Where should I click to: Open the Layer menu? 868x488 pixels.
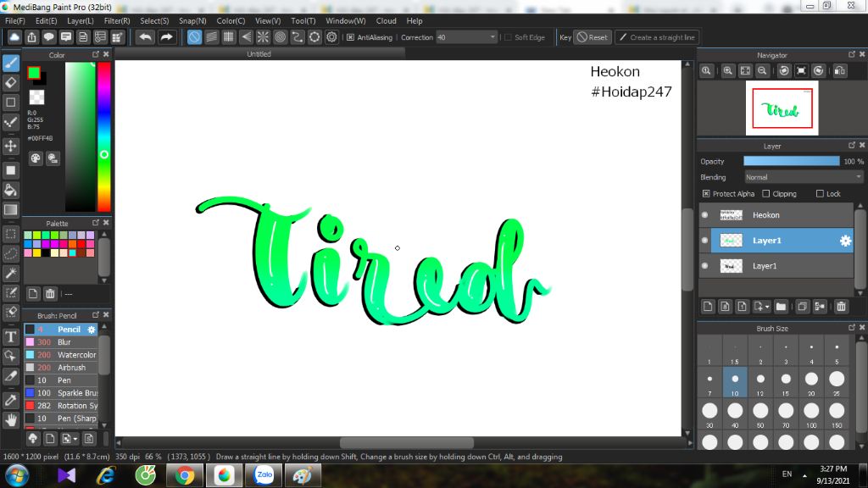tap(81, 21)
